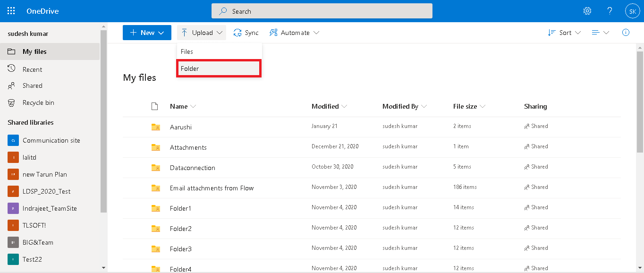
Task: Click the new Tarun Plan library icon
Action: 13,174
